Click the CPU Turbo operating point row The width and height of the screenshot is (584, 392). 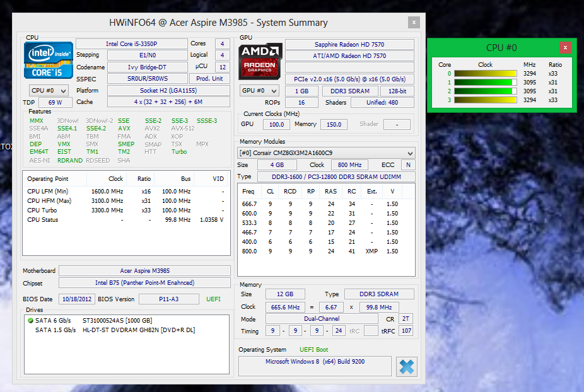coord(126,210)
